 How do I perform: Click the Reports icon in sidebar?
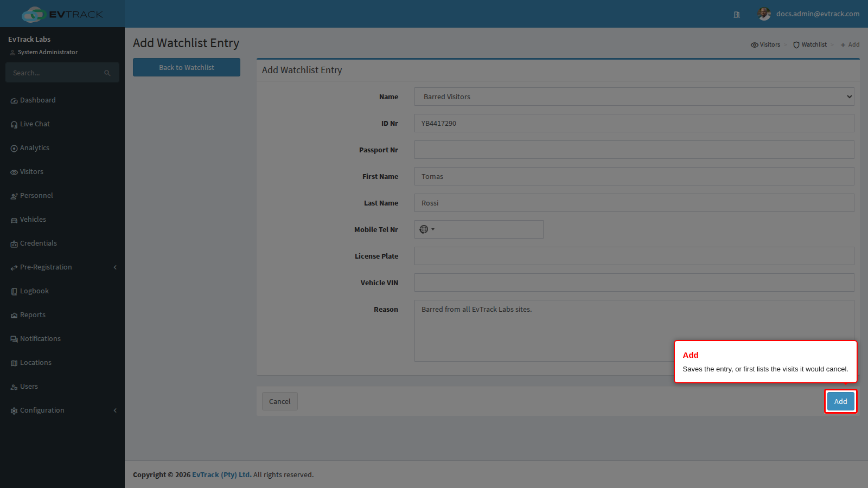[14, 316]
